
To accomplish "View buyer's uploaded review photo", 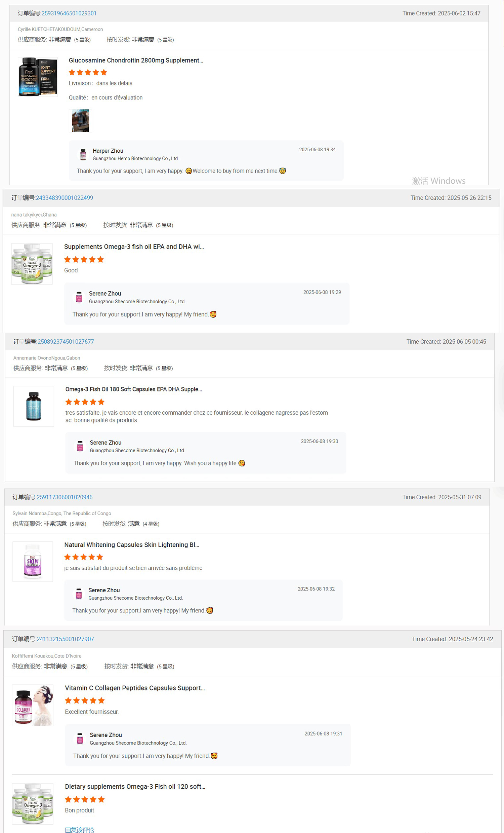I will 80,120.
